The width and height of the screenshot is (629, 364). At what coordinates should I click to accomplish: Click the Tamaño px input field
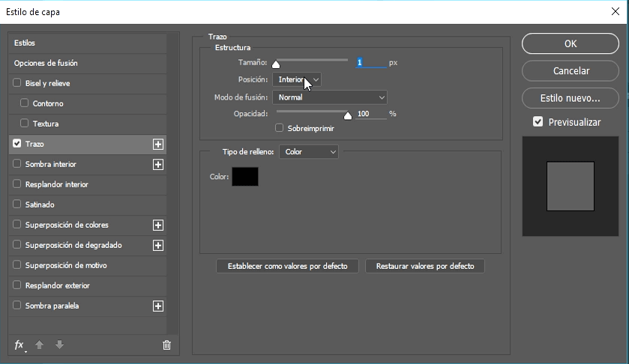pyautogui.click(x=371, y=62)
